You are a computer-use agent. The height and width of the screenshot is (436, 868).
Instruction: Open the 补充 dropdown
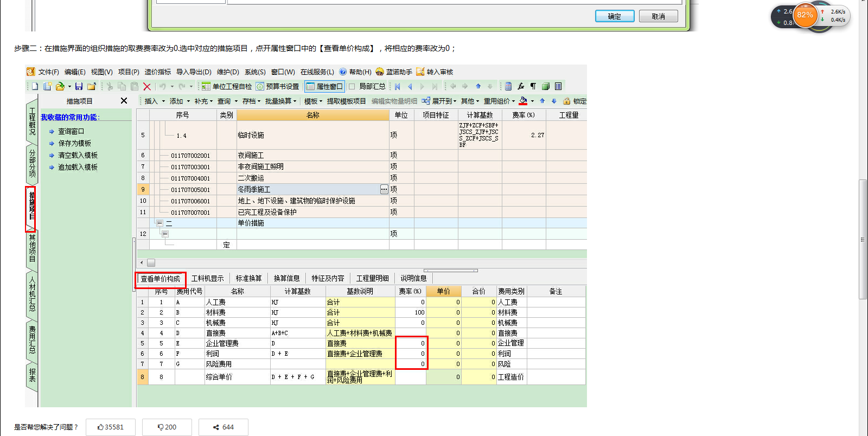(x=203, y=101)
